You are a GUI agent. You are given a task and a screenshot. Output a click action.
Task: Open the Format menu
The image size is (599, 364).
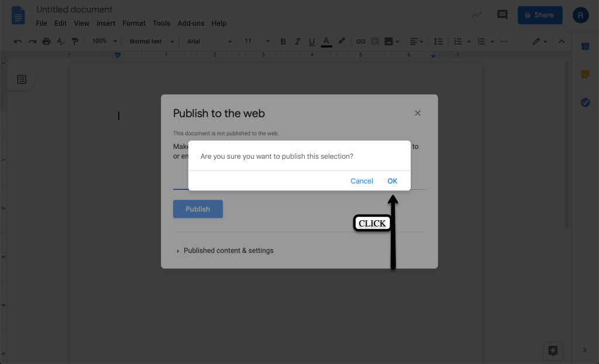(x=134, y=23)
